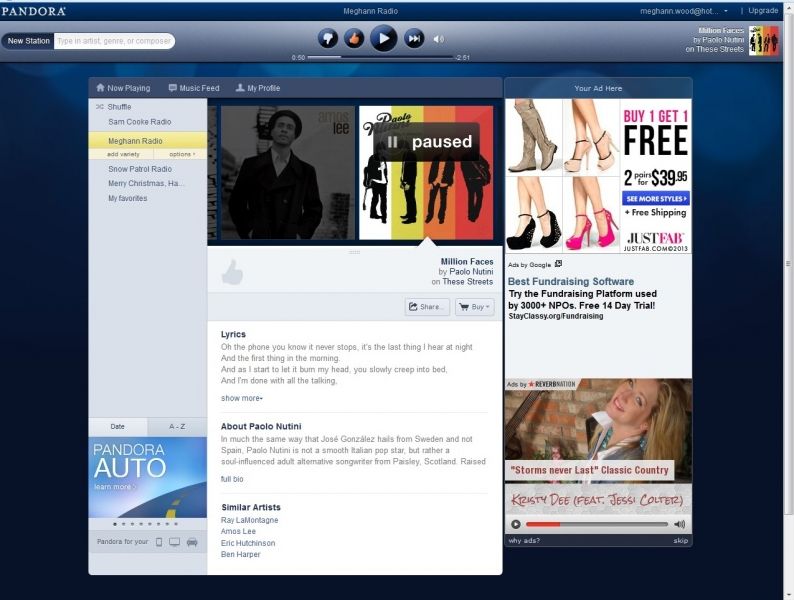Skip to the next song

coord(413,38)
